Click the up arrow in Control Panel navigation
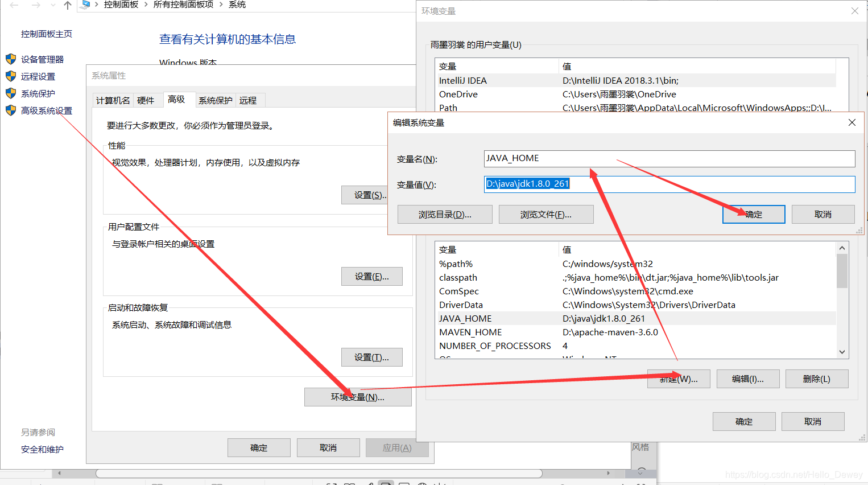The width and height of the screenshot is (868, 485). (x=68, y=5)
